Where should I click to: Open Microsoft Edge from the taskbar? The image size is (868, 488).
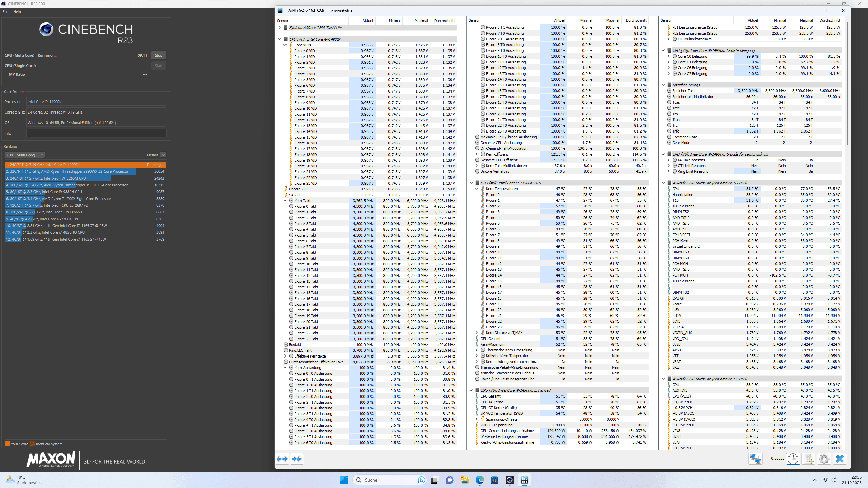(479, 480)
